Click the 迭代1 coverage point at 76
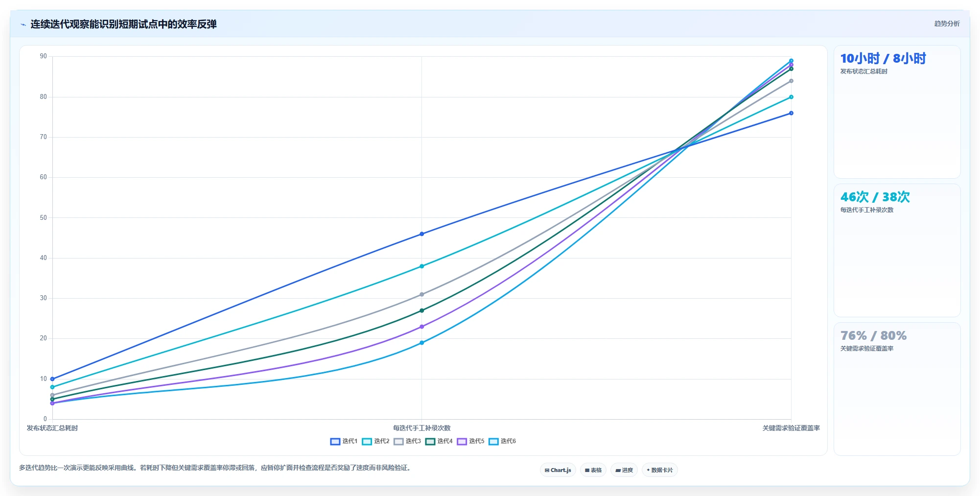The image size is (980, 496). [791, 113]
